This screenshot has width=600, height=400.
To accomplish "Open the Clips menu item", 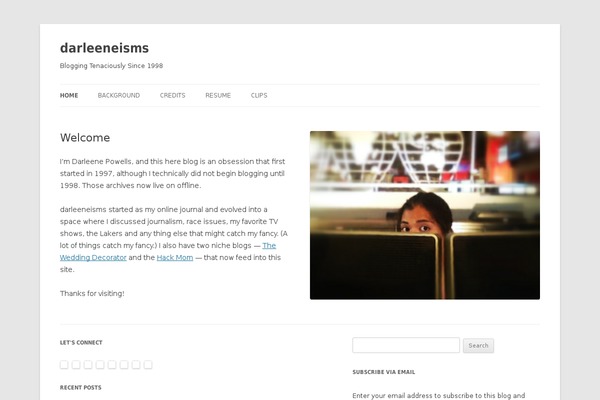I will 259,95.
